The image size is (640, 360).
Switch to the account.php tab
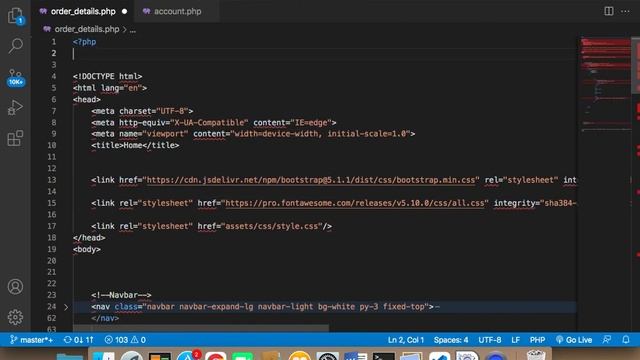178,11
